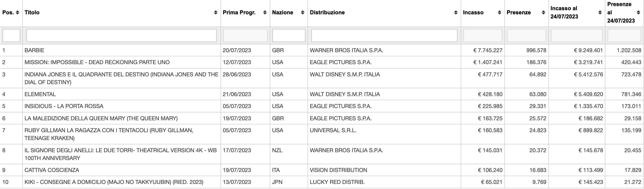Select the ELEMENTAL title cell
644x189 pixels.
40,94
